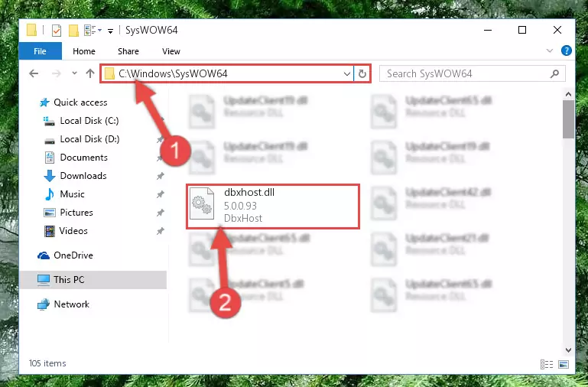The height and width of the screenshot is (387, 588).
Task: Click the Videos film strip icon
Action: pos(50,231)
